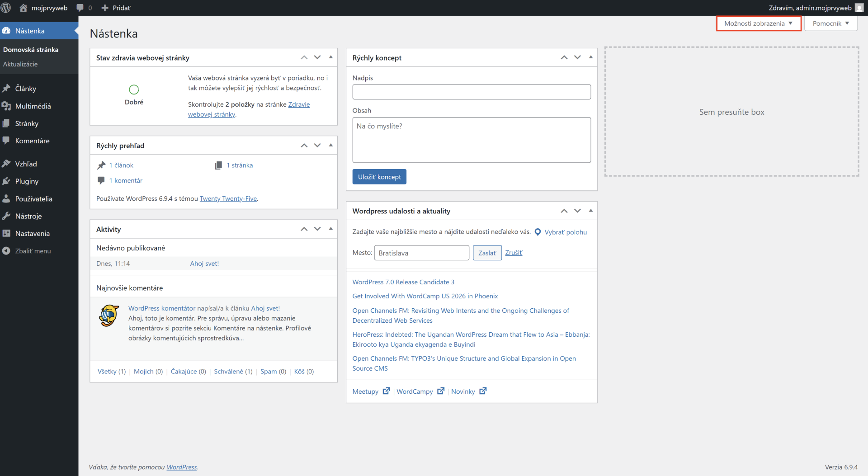Screen dimensions: 868x476
Task: Filter comments by Spam
Action: click(x=269, y=372)
